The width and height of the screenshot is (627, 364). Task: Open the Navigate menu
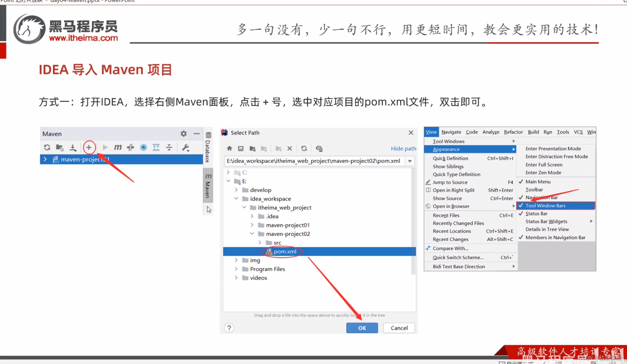[451, 132]
